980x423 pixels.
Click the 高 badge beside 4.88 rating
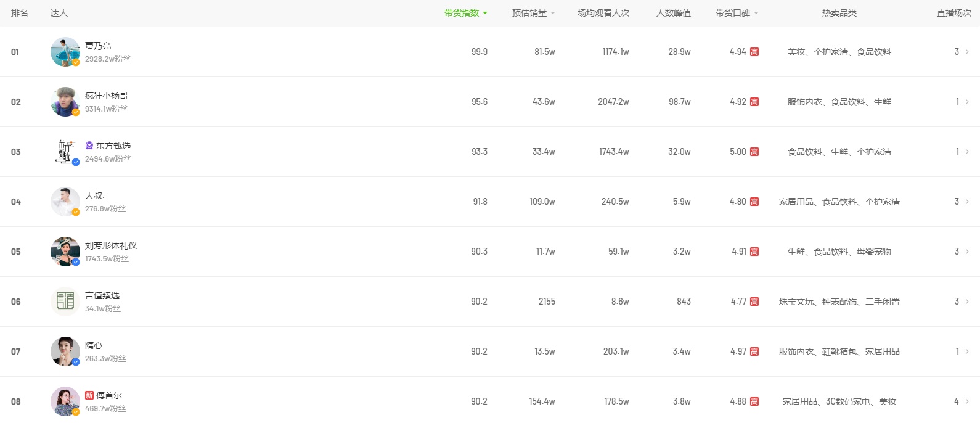pyautogui.click(x=754, y=401)
